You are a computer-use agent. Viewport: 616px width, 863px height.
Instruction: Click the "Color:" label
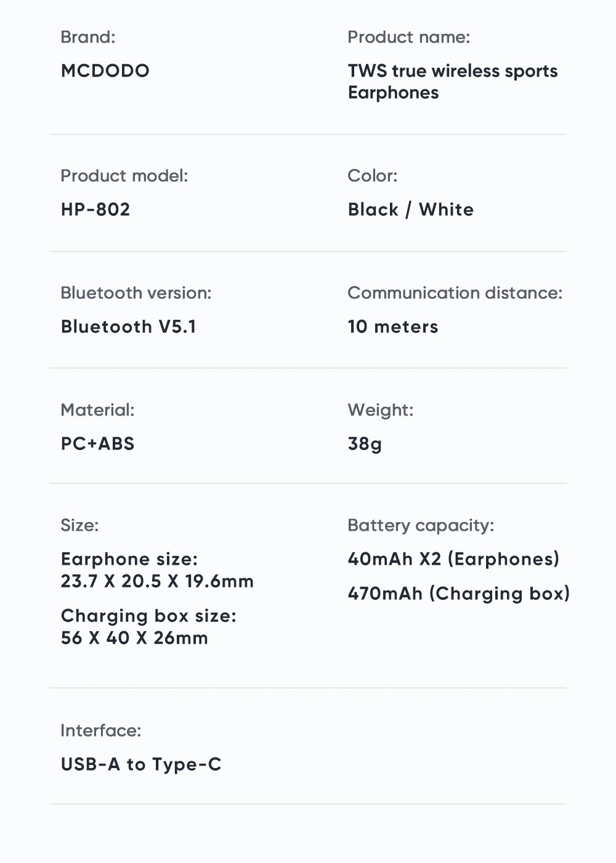coord(372,176)
